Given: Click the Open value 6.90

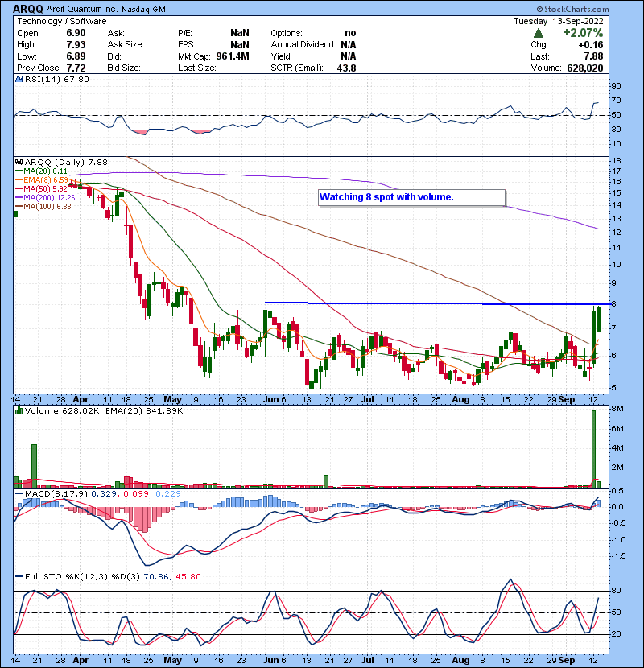Looking at the screenshot, I should (x=76, y=33).
